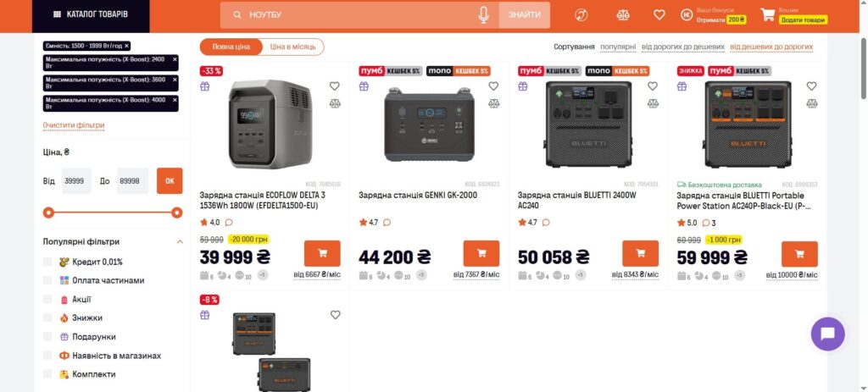Remove the Ємність 1500 - 1999 filter tag
The image size is (868, 392).
(127, 46)
